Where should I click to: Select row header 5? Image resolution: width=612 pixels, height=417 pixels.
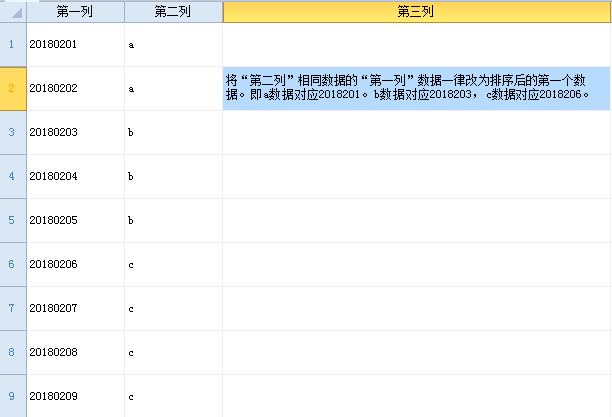[x=13, y=221]
